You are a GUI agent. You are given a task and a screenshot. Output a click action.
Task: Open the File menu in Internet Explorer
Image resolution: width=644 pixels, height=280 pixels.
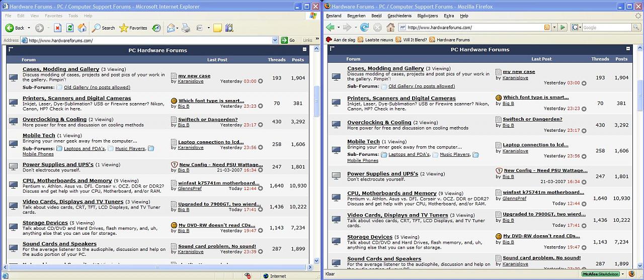point(8,16)
